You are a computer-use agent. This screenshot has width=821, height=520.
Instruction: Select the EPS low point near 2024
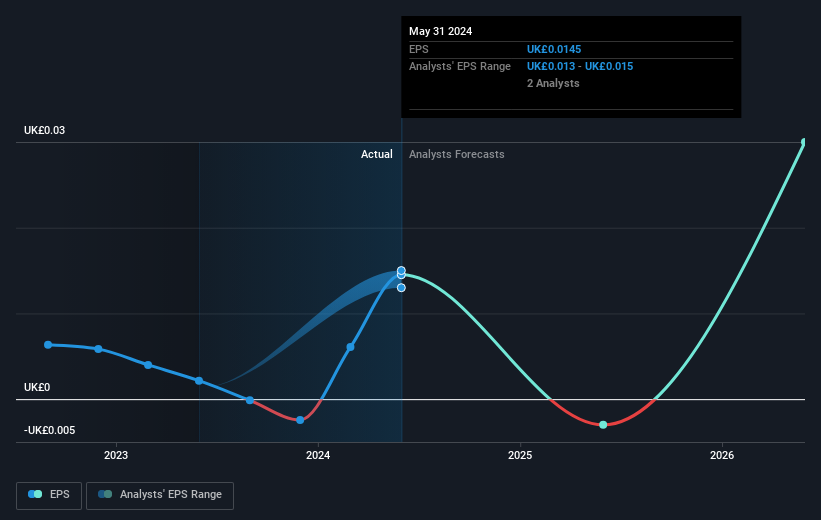[x=300, y=420]
